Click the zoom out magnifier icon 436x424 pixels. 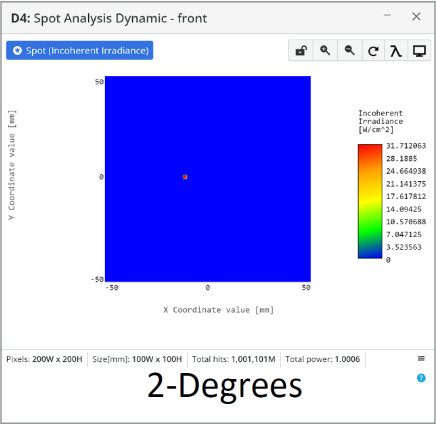(350, 51)
